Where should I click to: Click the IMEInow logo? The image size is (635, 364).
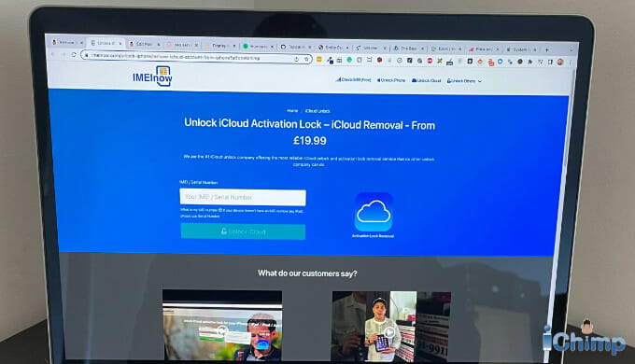(x=152, y=77)
